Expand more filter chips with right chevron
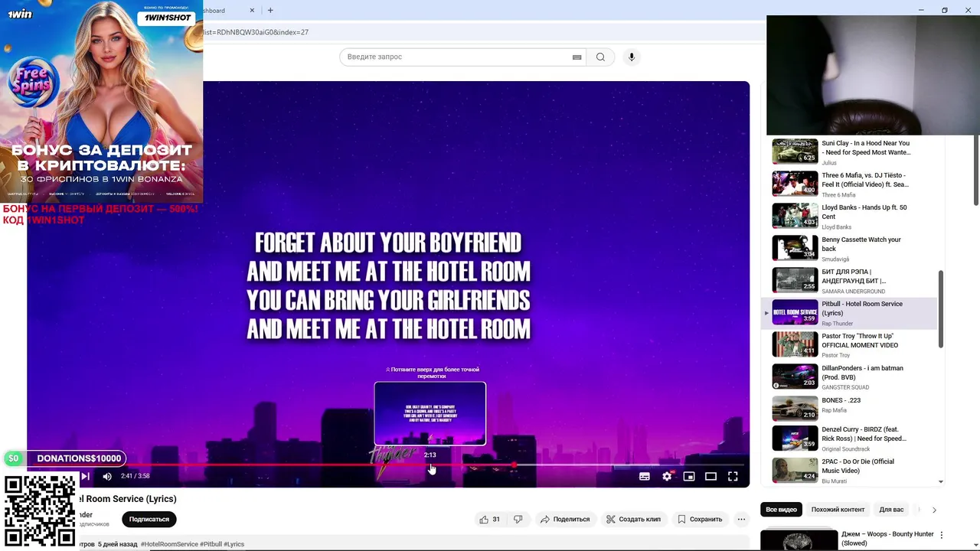Viewport: 980px width, 551px height. click(x=934, y=510)
